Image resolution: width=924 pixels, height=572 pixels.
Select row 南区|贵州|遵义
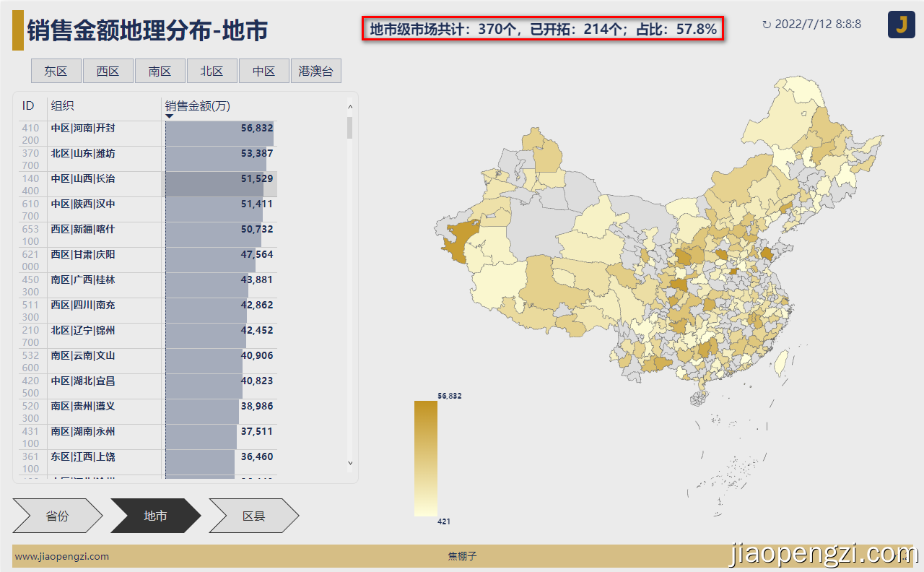click(x=148, y=412)
